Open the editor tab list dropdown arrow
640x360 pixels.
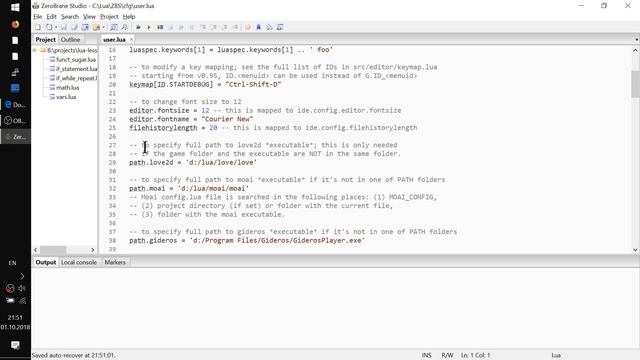coord(636,40)
